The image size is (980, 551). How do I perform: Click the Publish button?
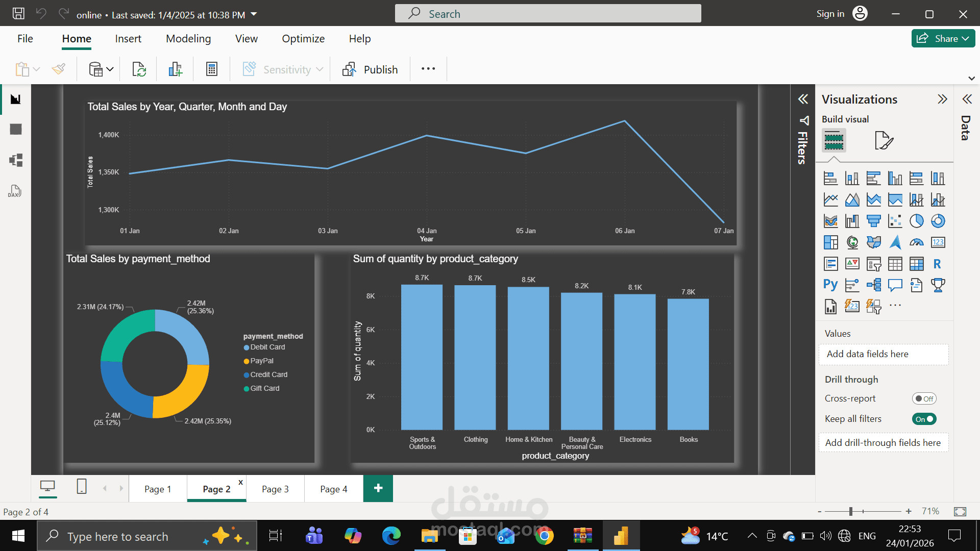point(371,69)
